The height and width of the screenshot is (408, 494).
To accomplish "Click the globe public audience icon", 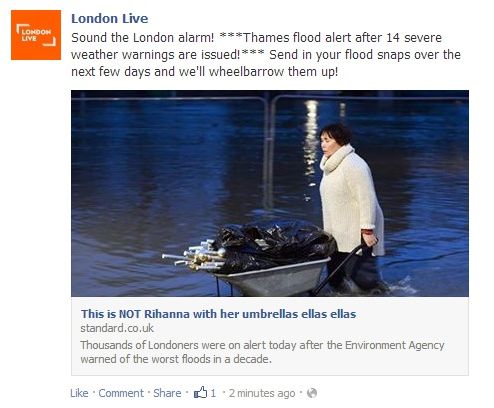I will coord(312,393).
